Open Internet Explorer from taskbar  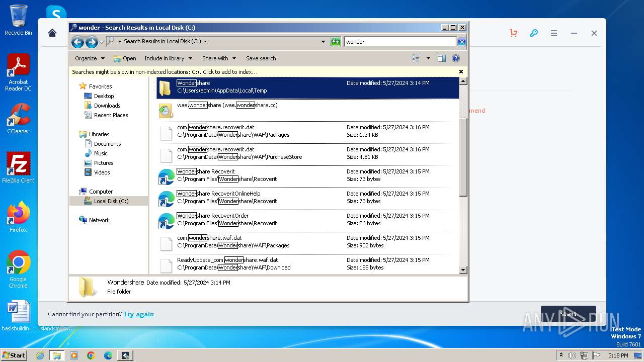click(40, 355)
